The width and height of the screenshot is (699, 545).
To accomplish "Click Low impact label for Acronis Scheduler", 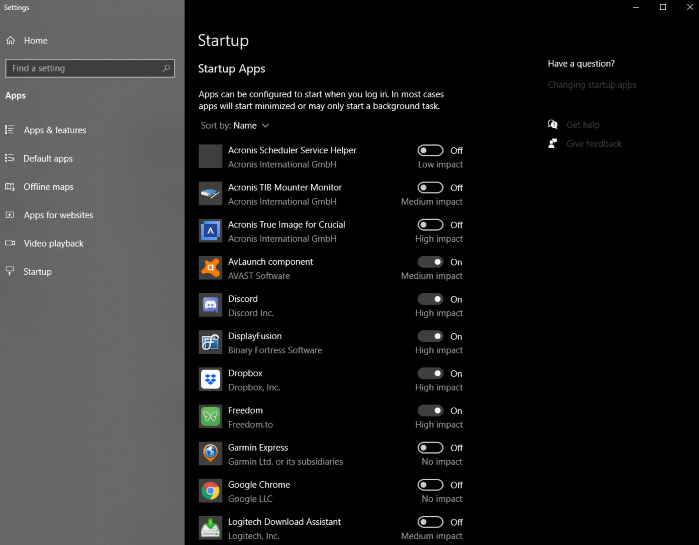I will (x=440, y=164).
